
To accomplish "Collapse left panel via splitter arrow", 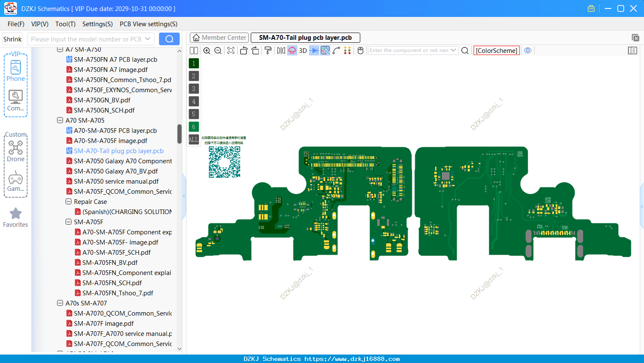I will click(184, 195).
